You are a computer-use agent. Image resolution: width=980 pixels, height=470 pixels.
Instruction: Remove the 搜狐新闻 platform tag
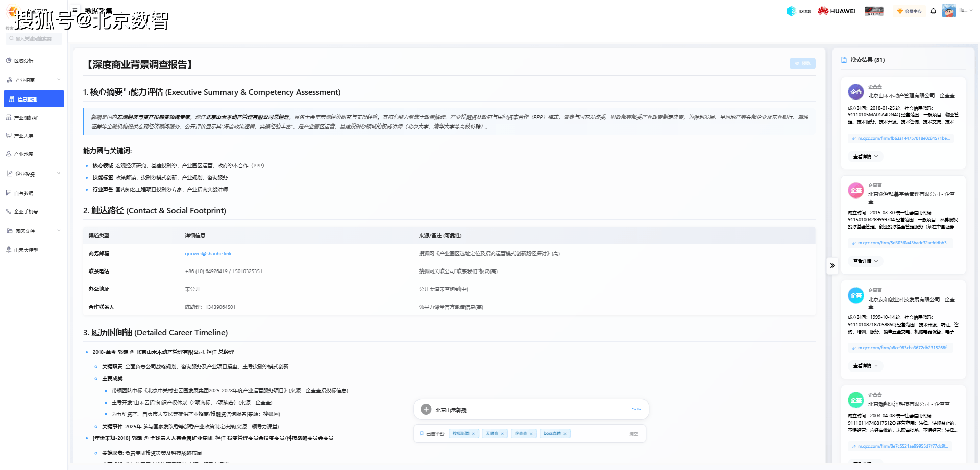[473, 434]
